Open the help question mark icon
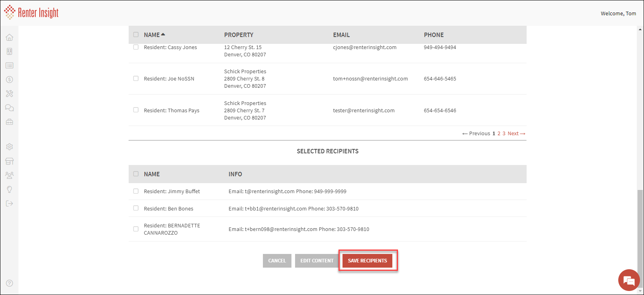 [x=10, y=283]
